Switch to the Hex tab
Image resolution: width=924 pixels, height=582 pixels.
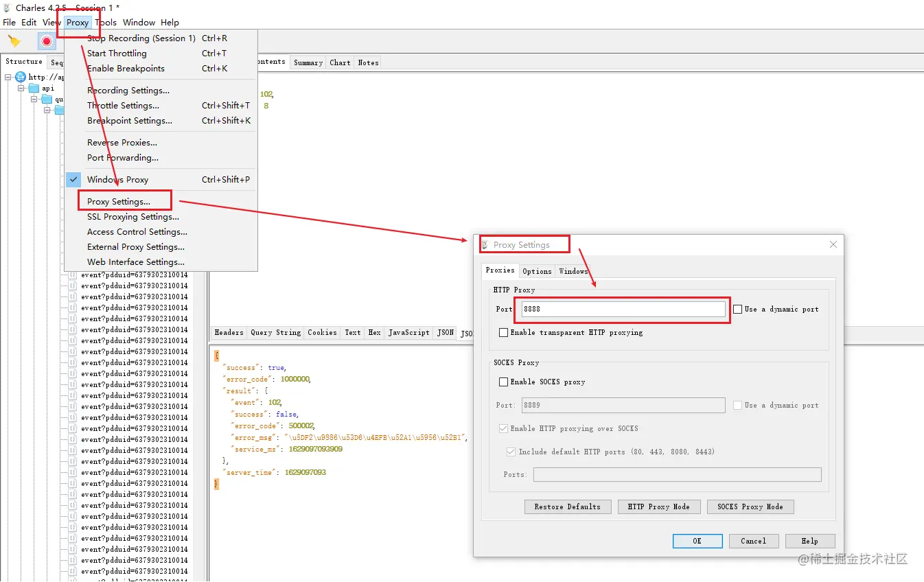(374, 332)
